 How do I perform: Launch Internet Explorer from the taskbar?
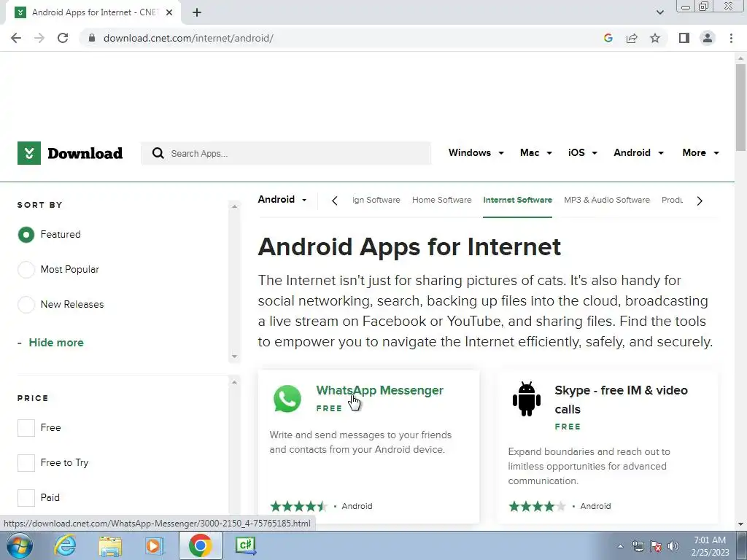(65, 545)
